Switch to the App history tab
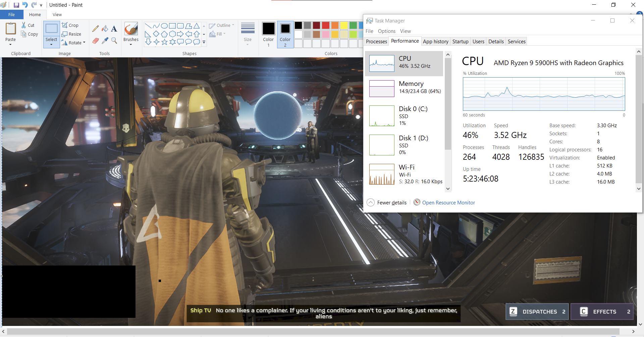Screen dimensions: 644x337 436,41
